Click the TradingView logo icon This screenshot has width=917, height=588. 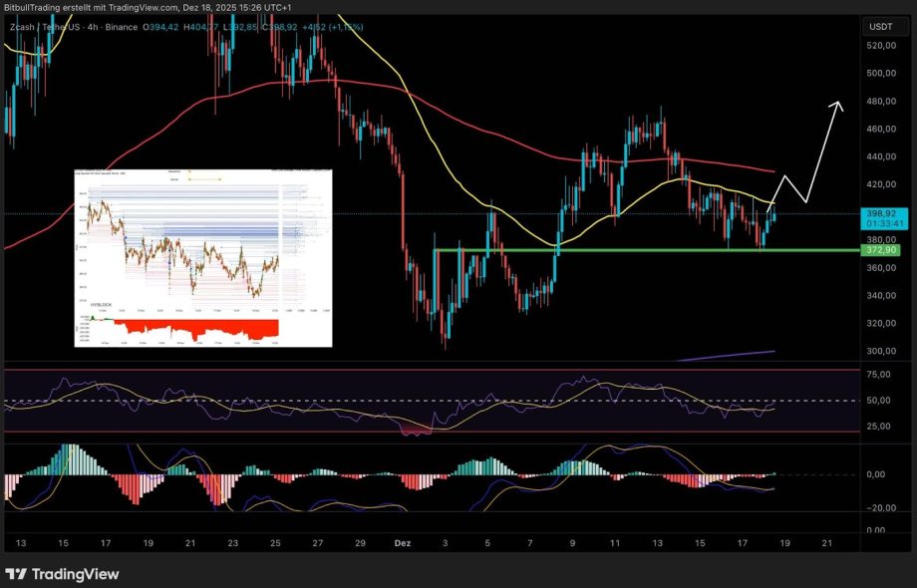tap(16, 574)
